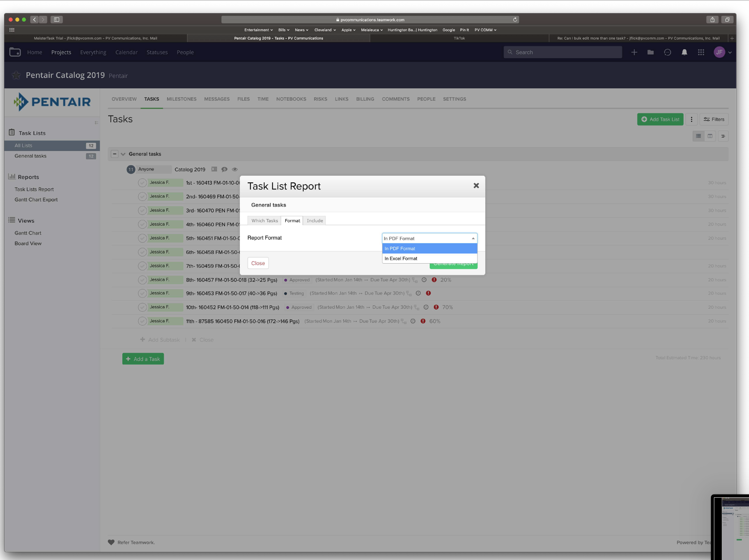
Task: Collapse General tasks with minus button
Action: (x=115, y=154)
